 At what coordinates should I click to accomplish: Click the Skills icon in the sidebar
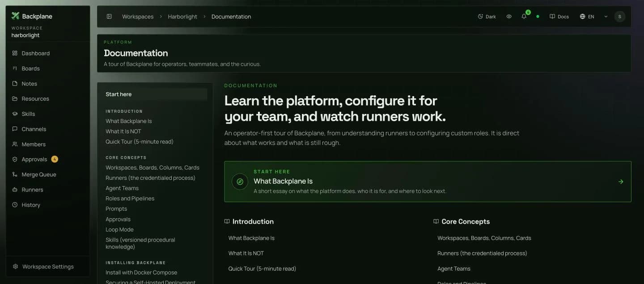(x=15, y=114)
